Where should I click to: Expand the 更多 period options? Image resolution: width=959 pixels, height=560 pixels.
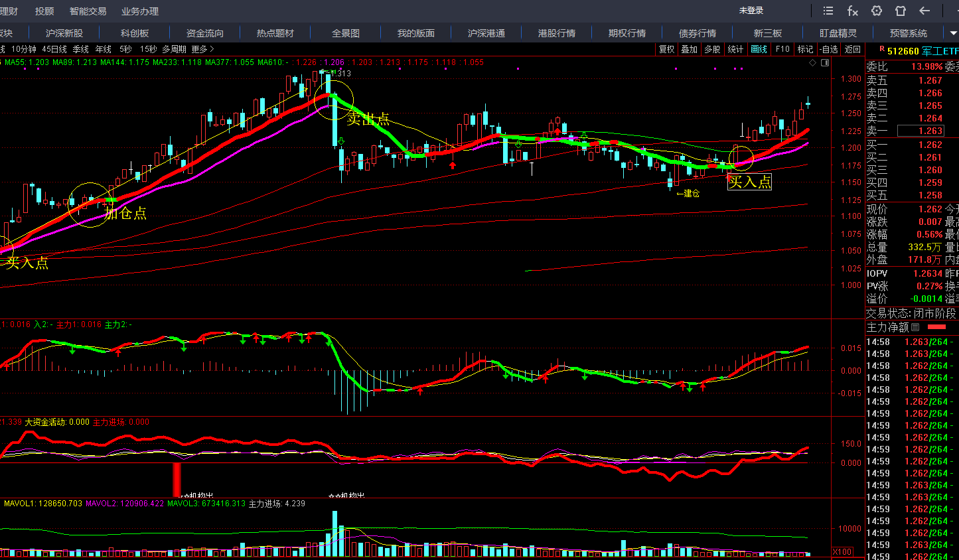point(202,49)
